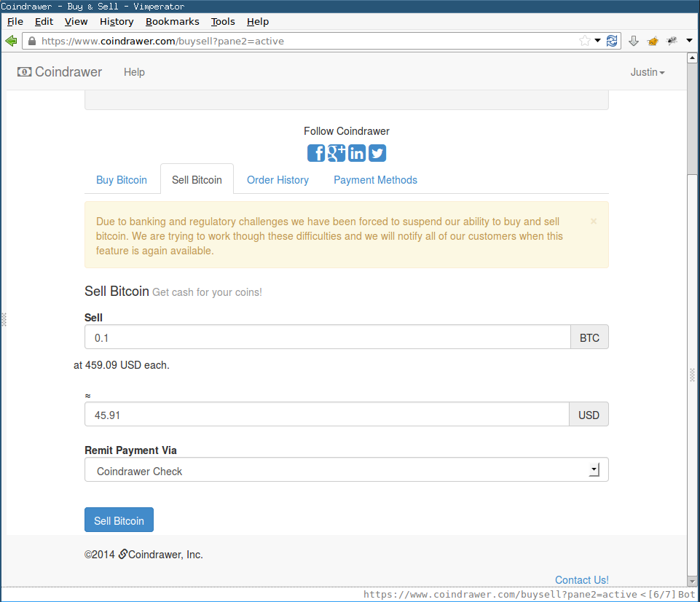Click the BTC unit addon label

pyautogui.click(x=589, y=337)
